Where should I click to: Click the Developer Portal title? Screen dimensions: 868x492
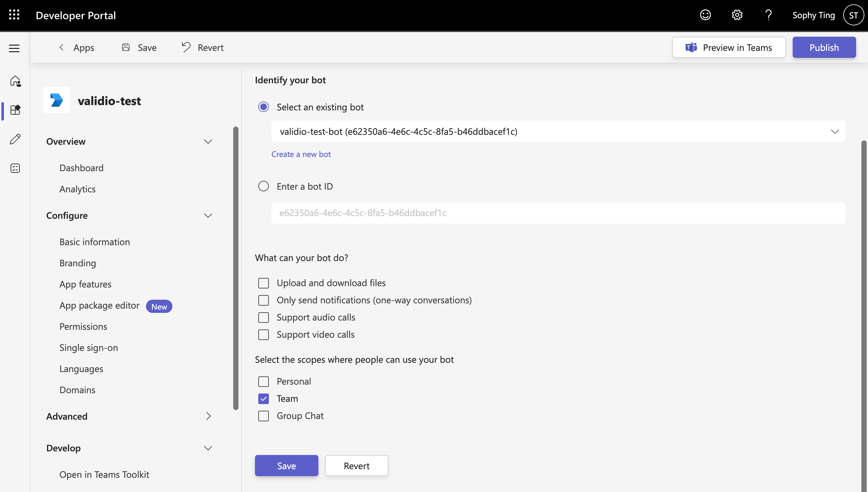76,15
